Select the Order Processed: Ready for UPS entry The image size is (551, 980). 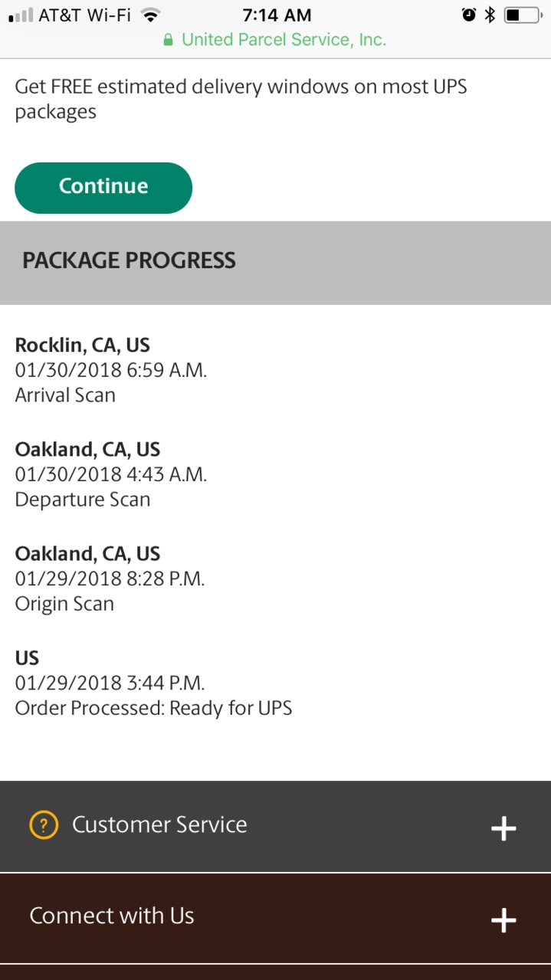[153, 683]
